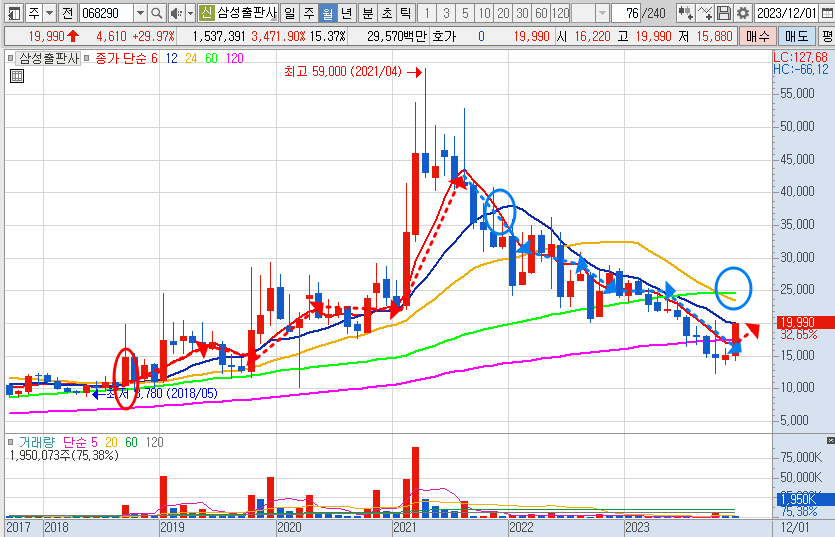Choose interval 60 button
This screenshot has width=835, height=537.
pyautogui.click(x=541, y=13)
